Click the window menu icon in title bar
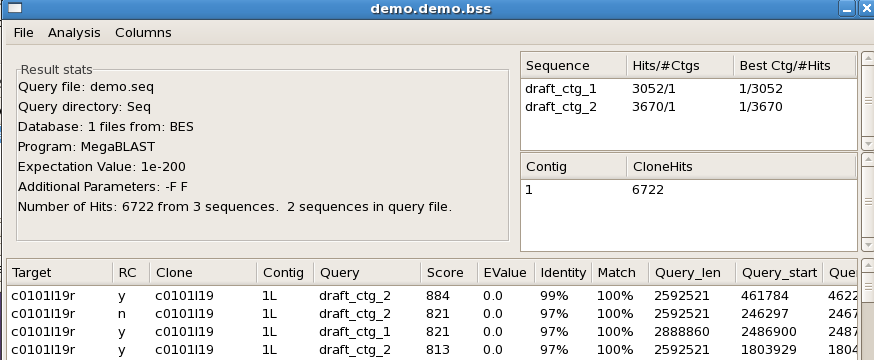Image resolution: width=874 pixels, height=360 pixels. tap(15, 8)
